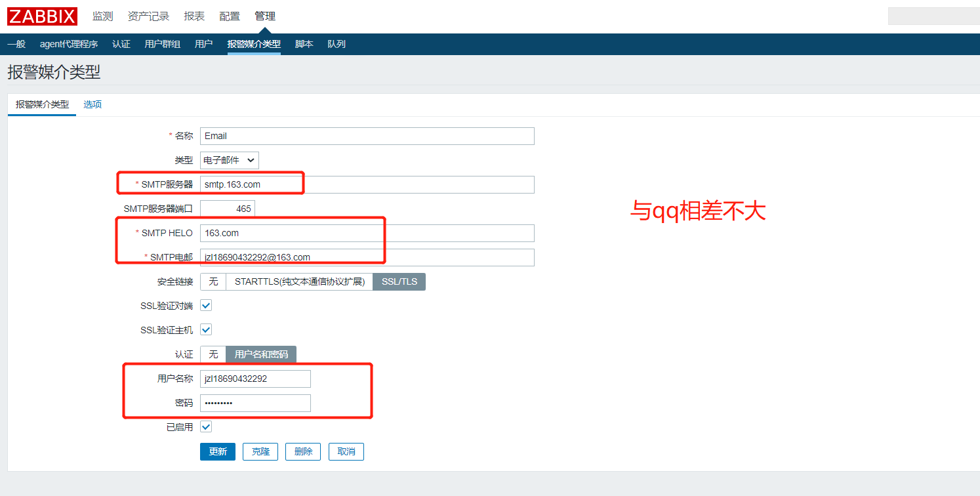This screenshot has height=496, width=980.
Task: Click the SMTP电邮 address field
Action: (x=367, y=257)
